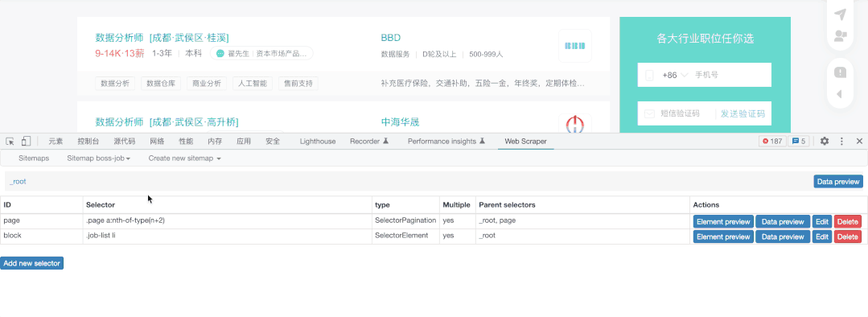Viewport: 868px width, 317px height.
Task: Open the DevTools three-dot menu
Action: click(x=842, y=141)
